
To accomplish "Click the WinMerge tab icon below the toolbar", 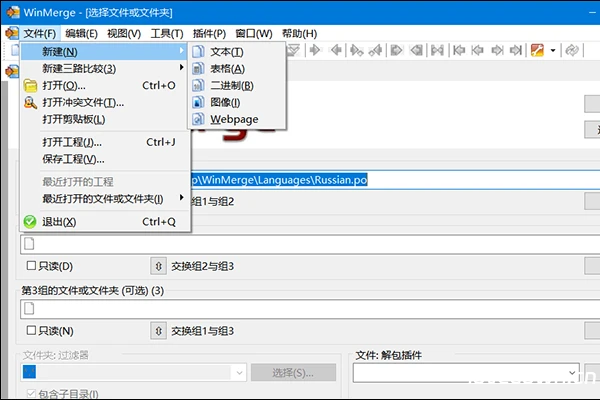I will coord(11,71).
